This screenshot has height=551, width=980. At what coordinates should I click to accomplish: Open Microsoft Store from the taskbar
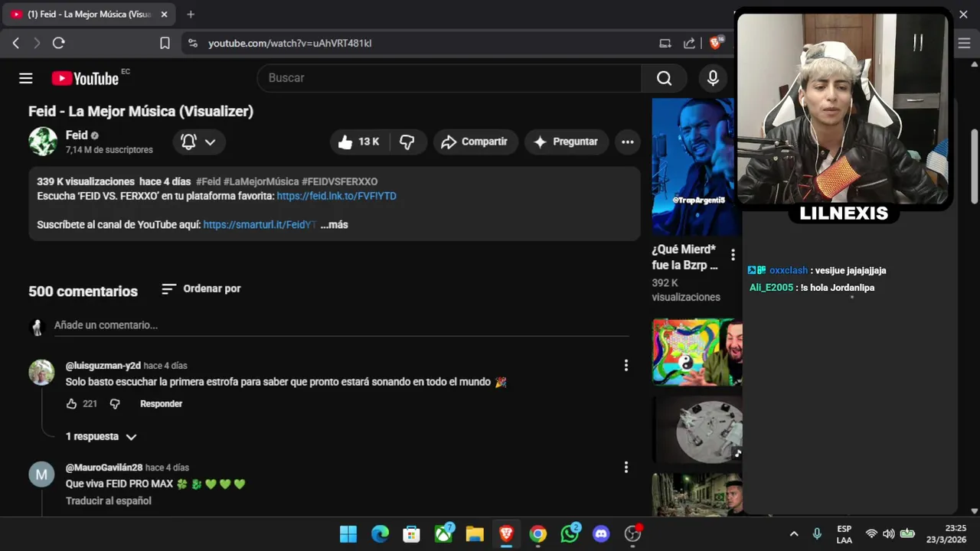[412, 534]
